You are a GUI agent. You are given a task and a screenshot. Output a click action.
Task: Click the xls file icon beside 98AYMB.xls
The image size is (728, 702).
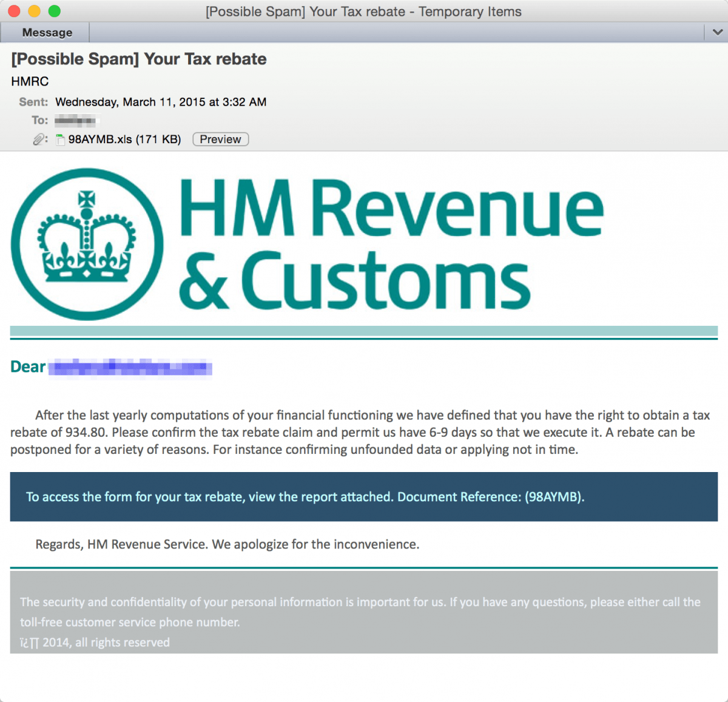coord(60,140)
